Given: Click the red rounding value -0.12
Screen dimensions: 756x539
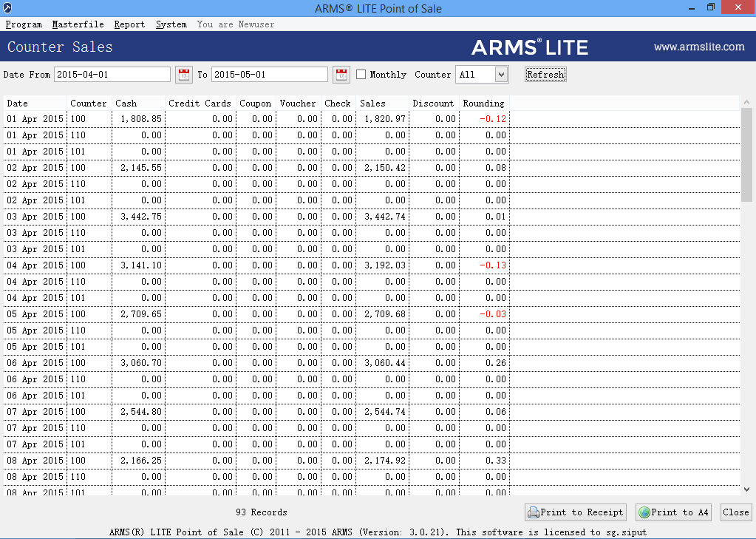Looking at the screenshot, I should [x=493, y=119].
